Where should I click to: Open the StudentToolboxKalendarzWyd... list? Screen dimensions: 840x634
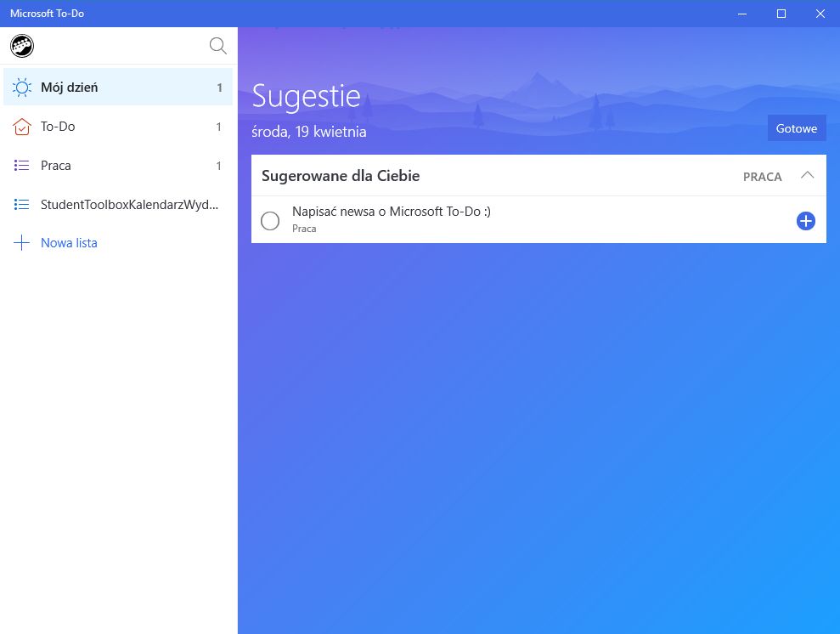point(118,204)
